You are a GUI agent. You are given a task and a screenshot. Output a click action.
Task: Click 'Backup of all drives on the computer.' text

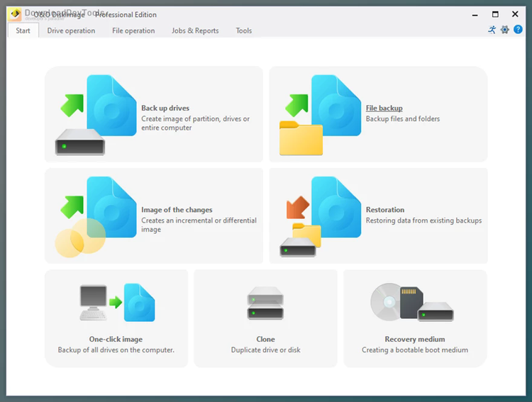click(116, 350)
